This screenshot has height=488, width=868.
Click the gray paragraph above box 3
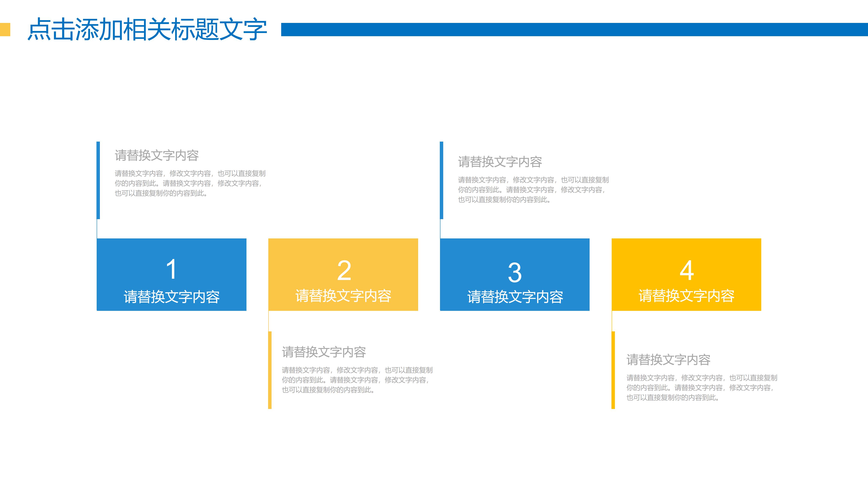pyautogui.click(x=533, y=190)
